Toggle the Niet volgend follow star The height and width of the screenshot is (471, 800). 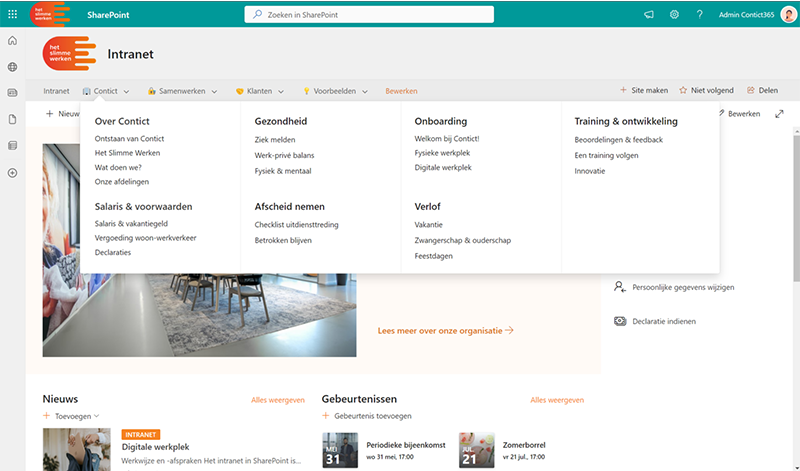pos(704,90)
